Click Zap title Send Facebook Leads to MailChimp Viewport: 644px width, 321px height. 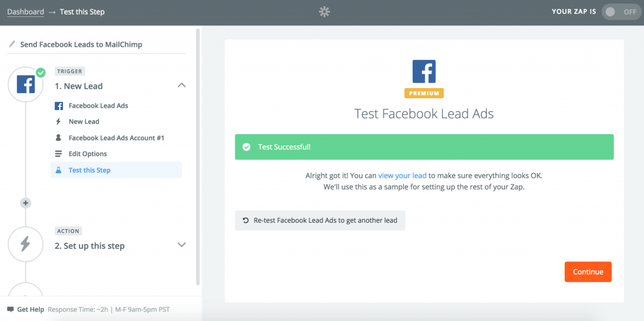point(81,45)
